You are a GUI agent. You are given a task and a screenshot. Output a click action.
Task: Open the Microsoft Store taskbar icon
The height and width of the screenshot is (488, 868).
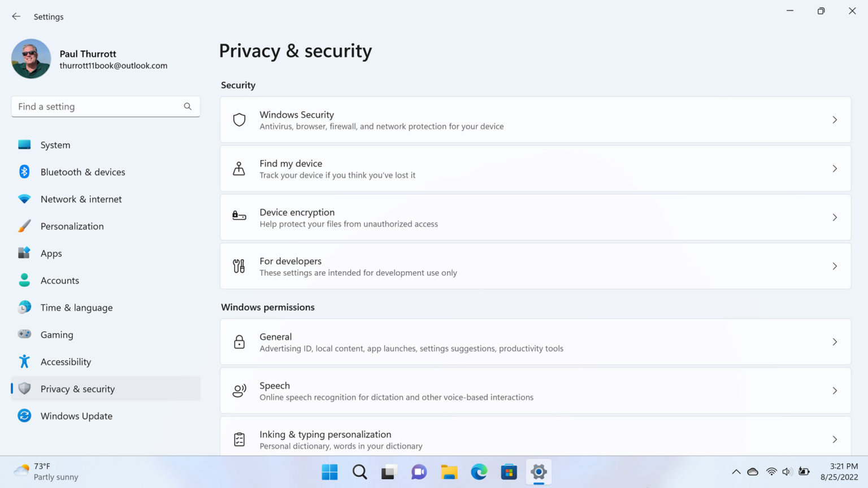tap(509, 472)
